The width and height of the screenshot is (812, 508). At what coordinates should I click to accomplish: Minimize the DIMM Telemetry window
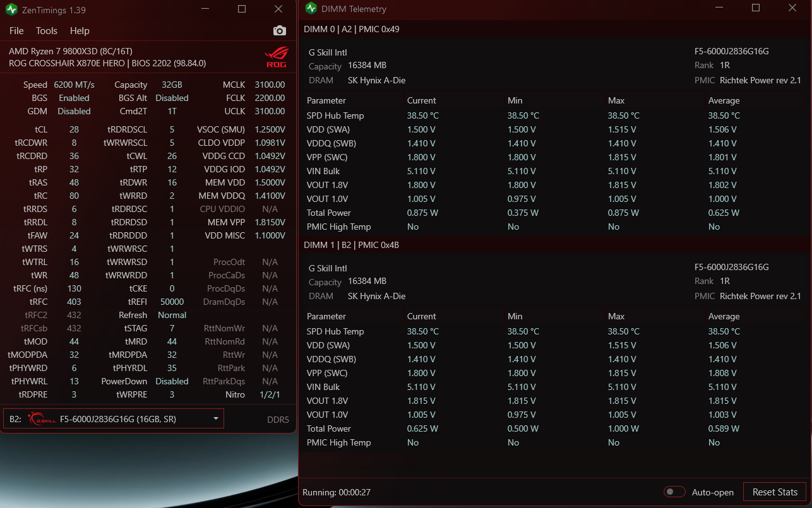pos(719,8)
